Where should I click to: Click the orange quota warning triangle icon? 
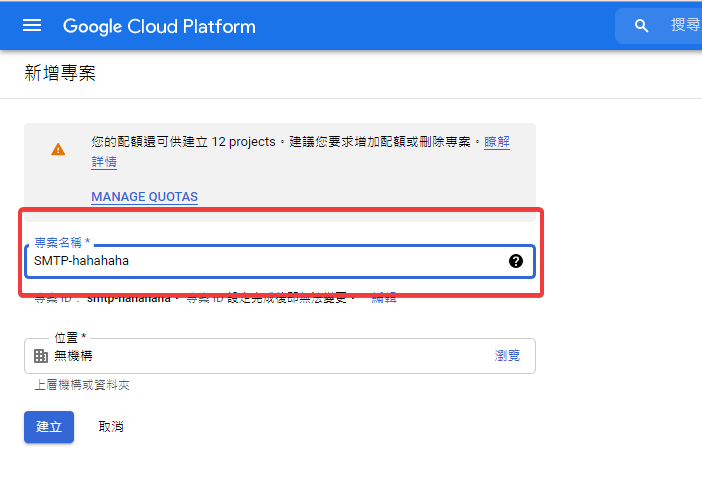(58, 150)
